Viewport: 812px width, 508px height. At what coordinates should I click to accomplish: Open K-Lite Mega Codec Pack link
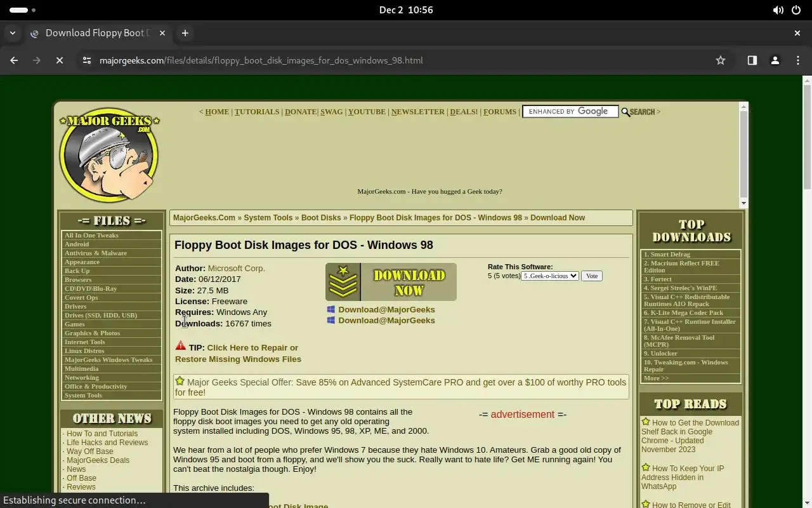684,313
